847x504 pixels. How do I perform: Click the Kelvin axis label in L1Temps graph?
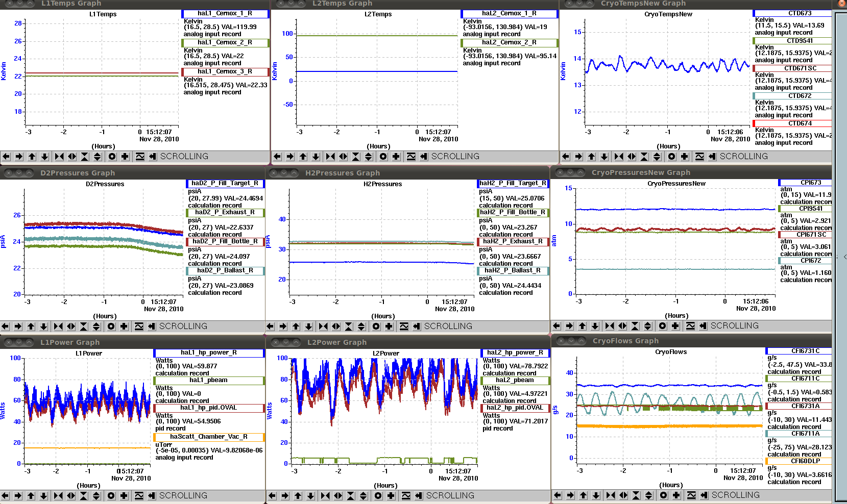pyautogui.click(x=4, y=71)
